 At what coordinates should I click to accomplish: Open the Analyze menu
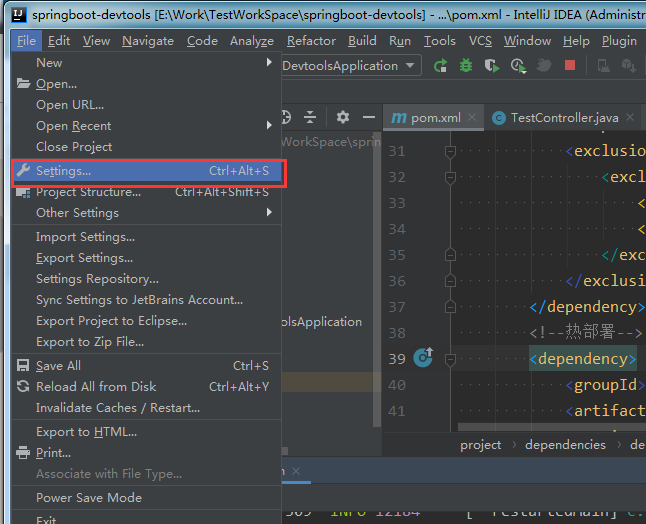pos(252,41)
